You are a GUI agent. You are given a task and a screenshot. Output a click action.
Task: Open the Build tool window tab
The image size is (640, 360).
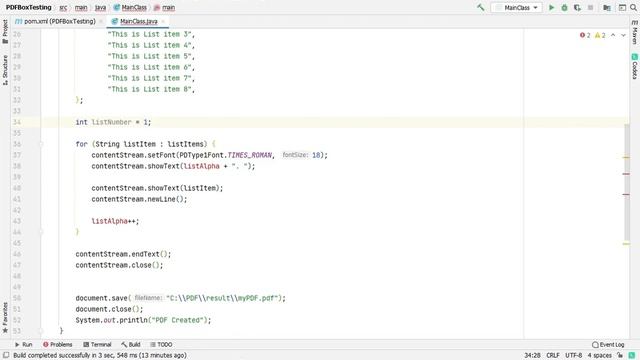(131, 344)
